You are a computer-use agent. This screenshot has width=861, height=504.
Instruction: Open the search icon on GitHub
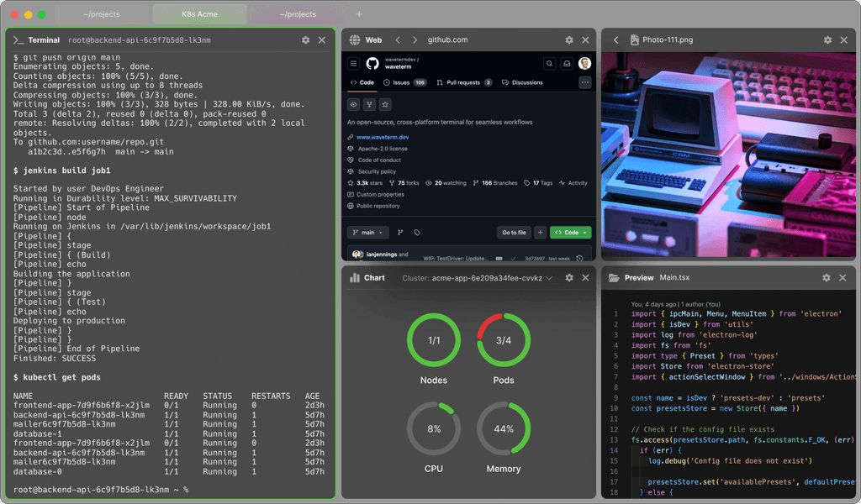pos(548,63)
